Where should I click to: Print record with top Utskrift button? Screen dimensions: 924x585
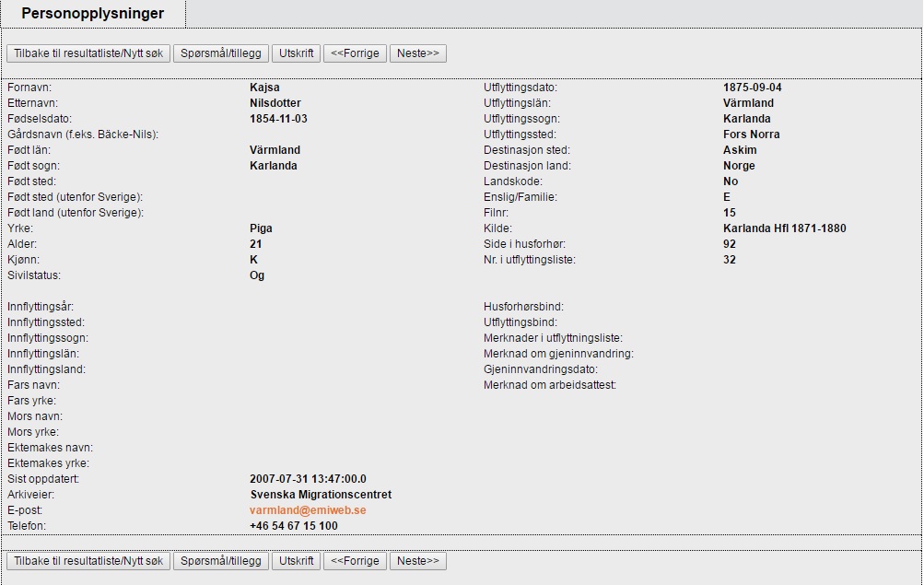tap(297, 53)
